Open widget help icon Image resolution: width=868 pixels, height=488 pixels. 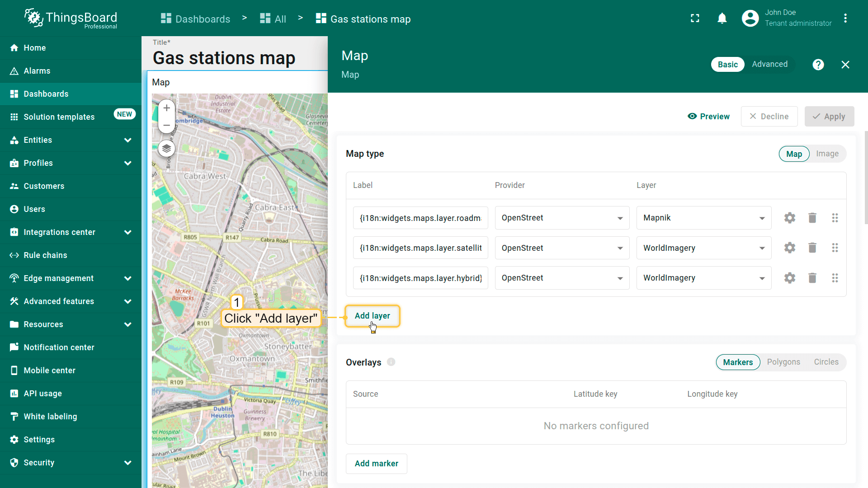pyautogui.click(x=818, y=65)
